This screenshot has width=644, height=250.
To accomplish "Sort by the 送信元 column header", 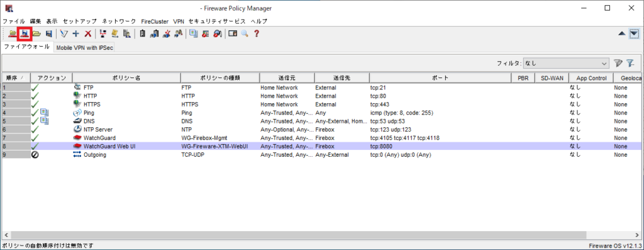I will [287, 77].
